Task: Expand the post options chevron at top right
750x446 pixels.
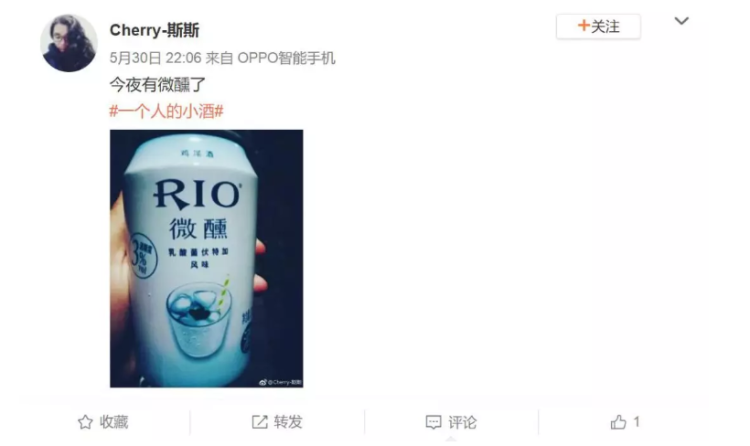Action: 682,21
